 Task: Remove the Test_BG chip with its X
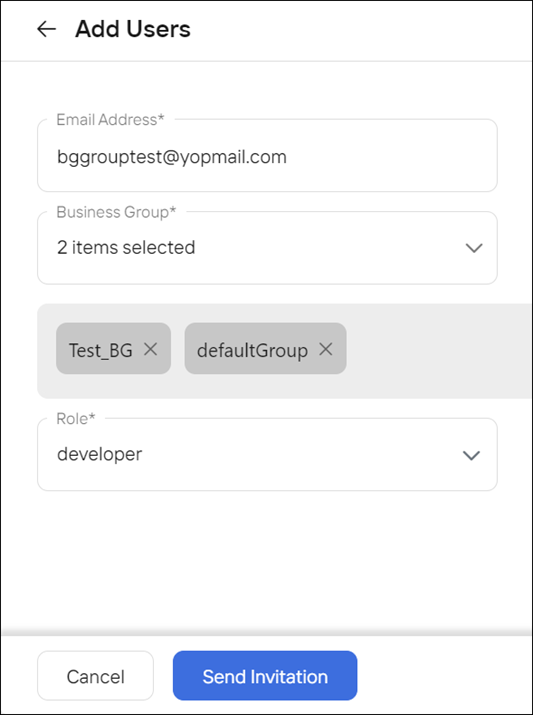coord(150,349)
